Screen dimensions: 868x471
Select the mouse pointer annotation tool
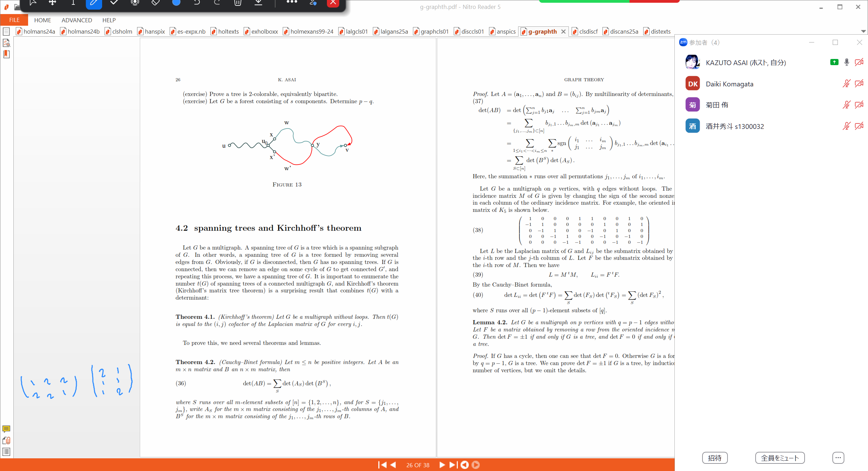click(x=33, y=3)
